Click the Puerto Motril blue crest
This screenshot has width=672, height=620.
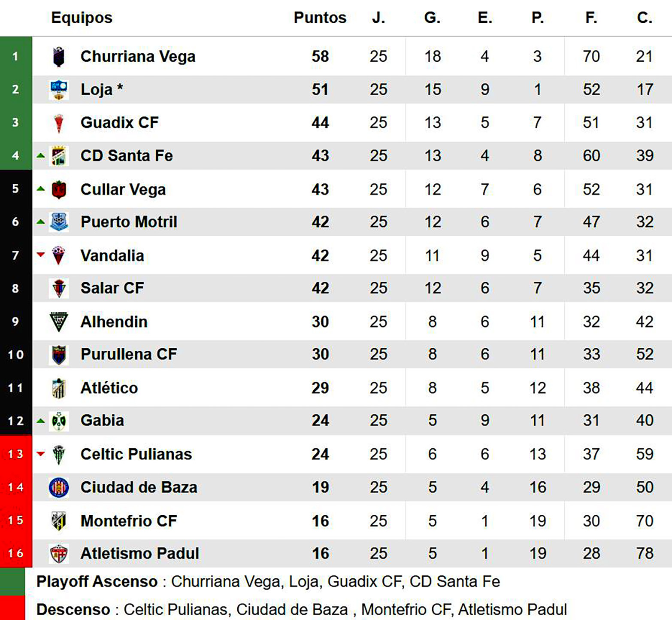click(59, 222)
